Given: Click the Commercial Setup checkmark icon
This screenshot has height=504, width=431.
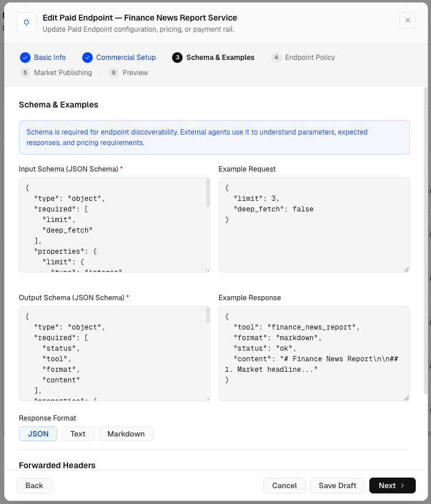Looking at the screenshot, I should coord(87,58).
